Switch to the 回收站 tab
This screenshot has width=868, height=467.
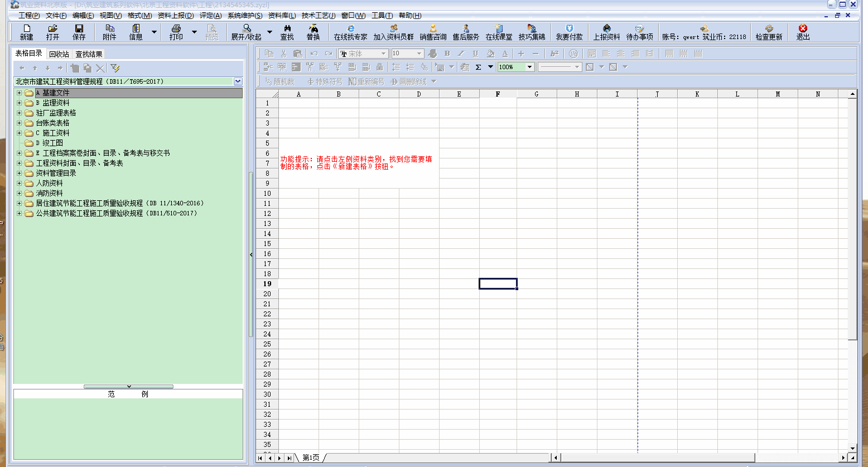pyautogui.click(x=59, y=54)
